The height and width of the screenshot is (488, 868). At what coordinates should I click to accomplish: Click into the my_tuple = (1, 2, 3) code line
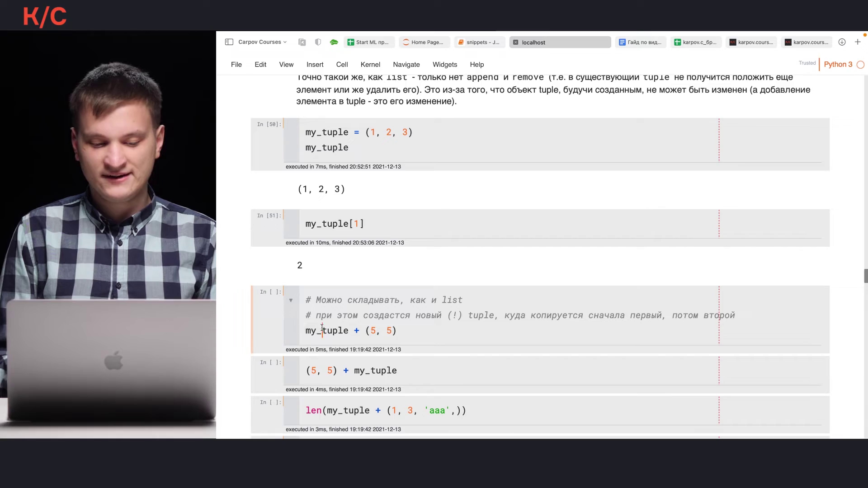click(359, 132)
